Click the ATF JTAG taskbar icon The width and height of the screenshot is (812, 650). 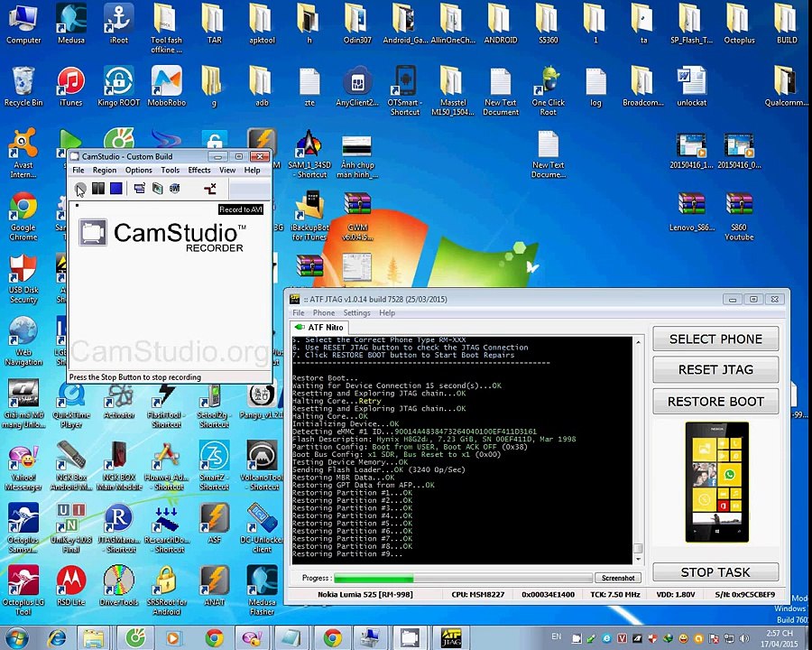tap(451, 638)
